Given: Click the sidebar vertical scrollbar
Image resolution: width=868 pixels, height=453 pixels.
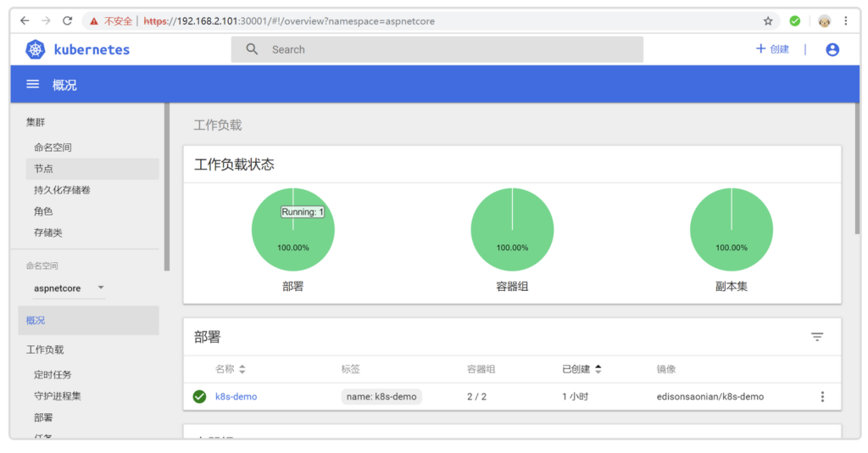Looking at the screenshot, I should [167, 187].
